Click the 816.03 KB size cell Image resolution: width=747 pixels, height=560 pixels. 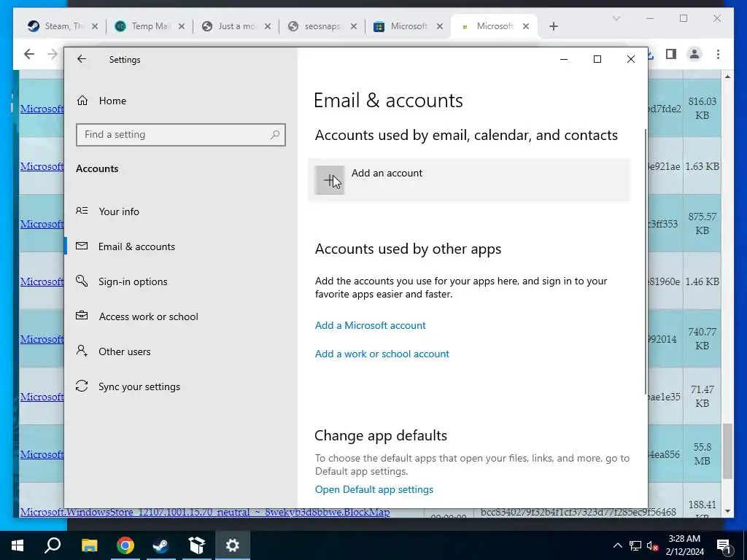point(702,109)
